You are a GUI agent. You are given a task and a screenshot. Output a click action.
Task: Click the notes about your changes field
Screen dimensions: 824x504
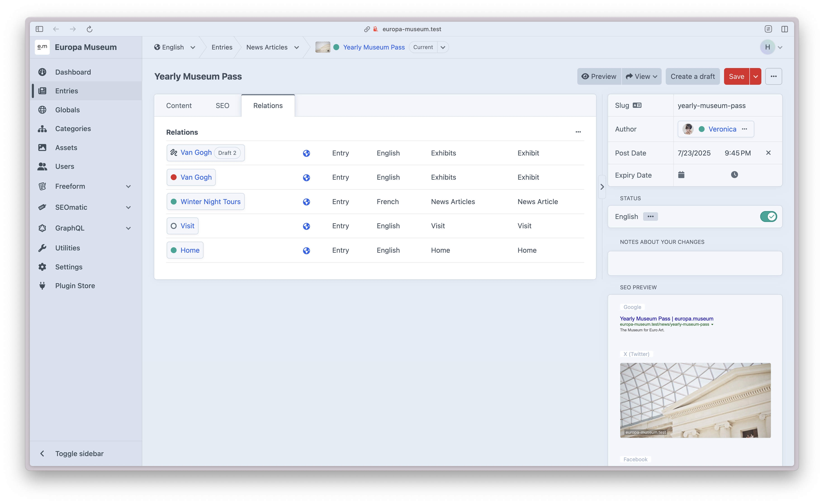pyautogui.click(x=695, y=263)
